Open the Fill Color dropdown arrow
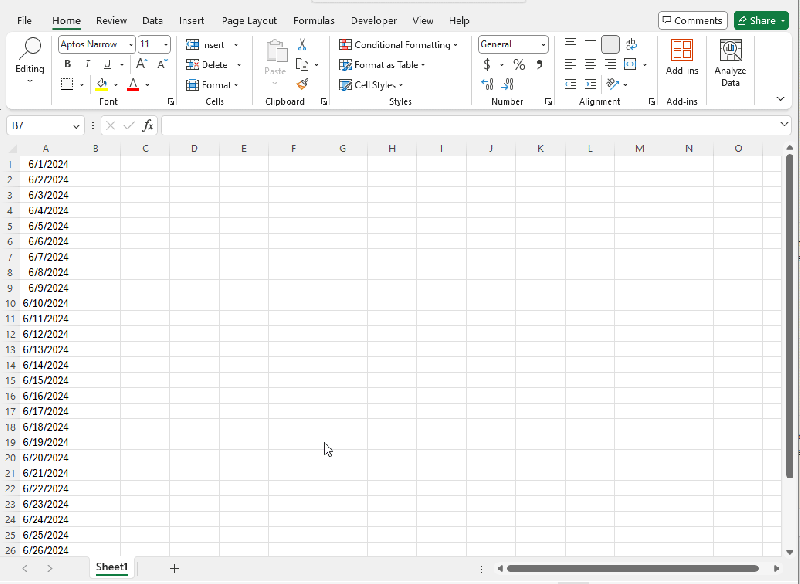 [x=117, y=84]
